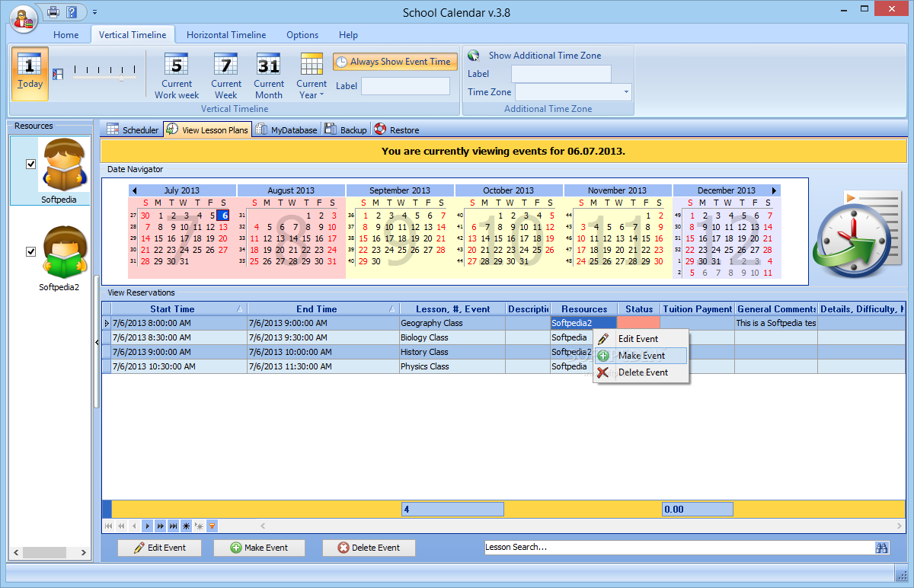Viewport: 914px width, 588px height.
Task: Toggle Always Show Event Time
Action: (x=395, y=62)
